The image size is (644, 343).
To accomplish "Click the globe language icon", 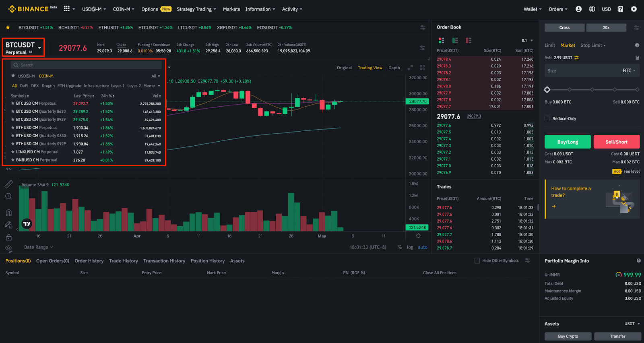I will click(x=592, y=9).
